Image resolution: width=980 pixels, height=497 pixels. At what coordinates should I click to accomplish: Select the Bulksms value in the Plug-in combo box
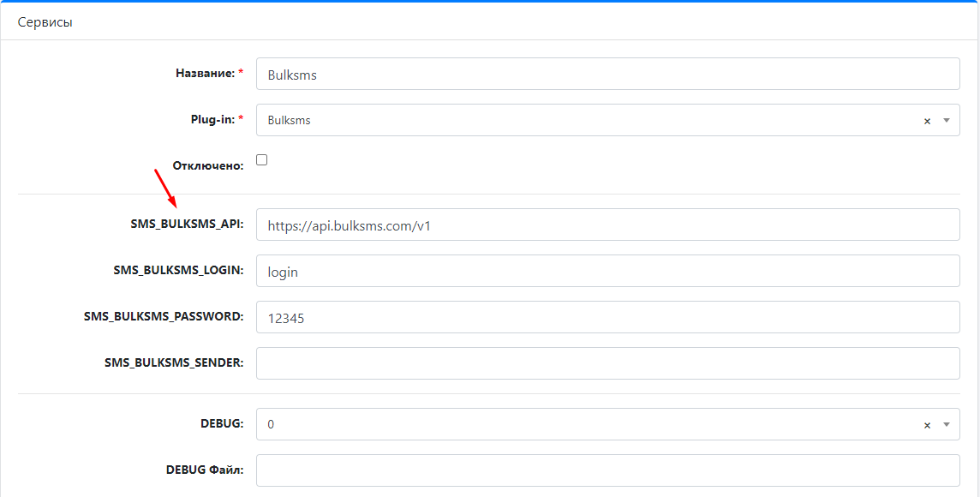pyautogui.click(x=289, y=120)
